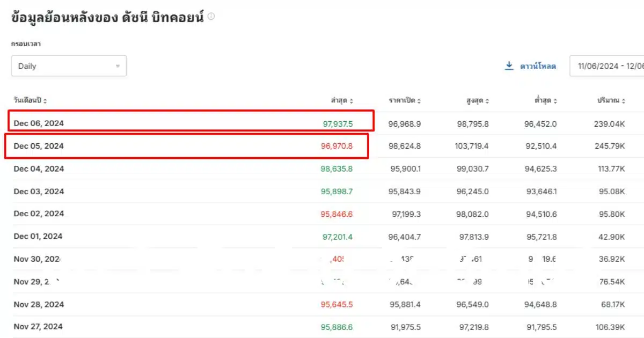Select the Dec 04, 2024 row date
Image resolution: width=644 pixels, height=338 pixels.
39,169
